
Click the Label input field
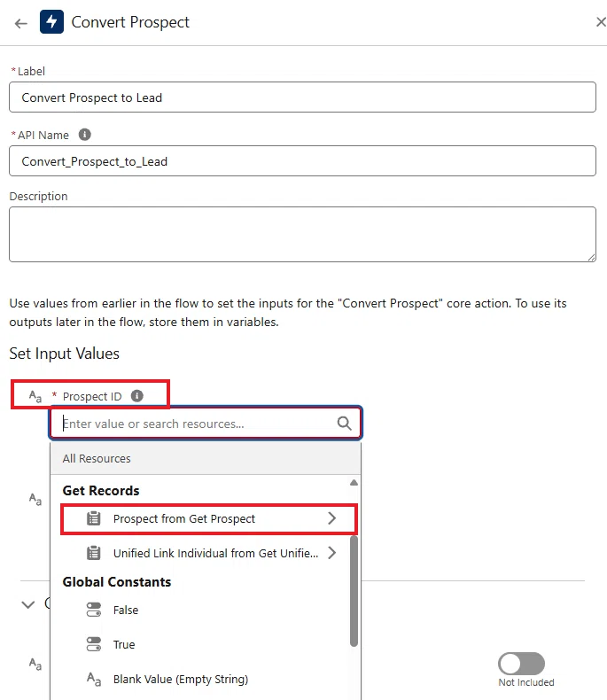click(302, 97)
